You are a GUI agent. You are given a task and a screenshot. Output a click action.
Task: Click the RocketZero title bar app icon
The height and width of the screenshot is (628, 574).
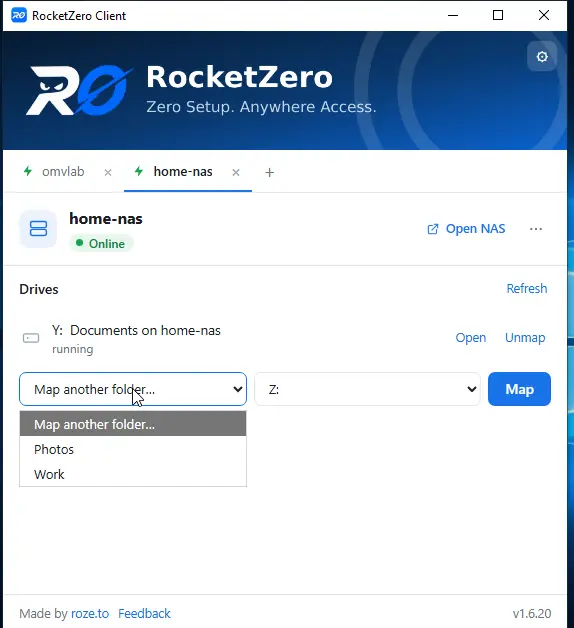tap(19, 16)
